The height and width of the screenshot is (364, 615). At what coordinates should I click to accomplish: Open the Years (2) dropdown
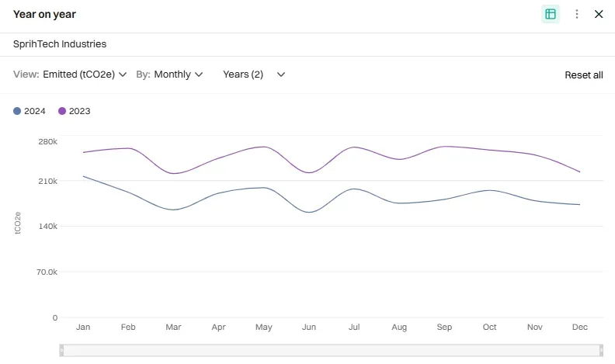(x=254, y=75)
